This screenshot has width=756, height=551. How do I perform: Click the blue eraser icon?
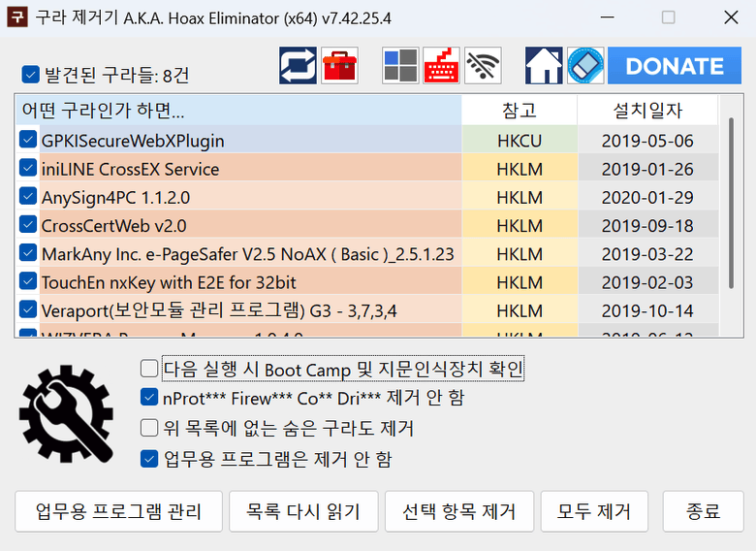[585, 66]
